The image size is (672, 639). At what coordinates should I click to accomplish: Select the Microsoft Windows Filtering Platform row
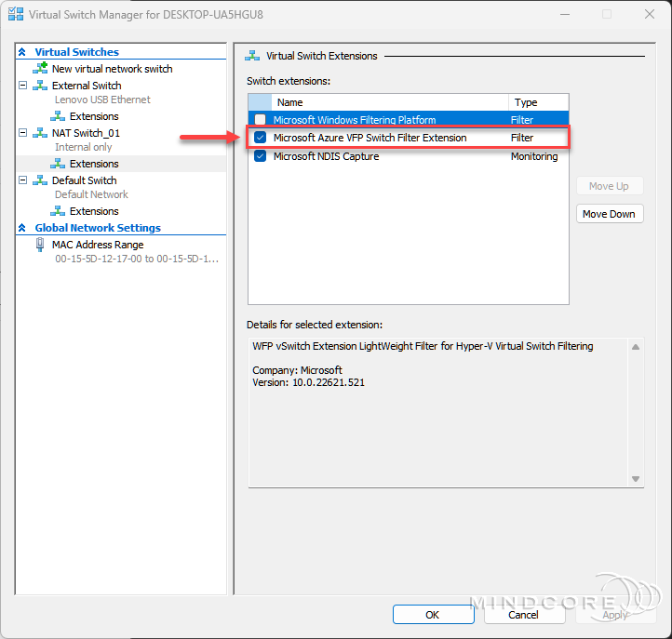pyautogui.click(x=409, y=119)
